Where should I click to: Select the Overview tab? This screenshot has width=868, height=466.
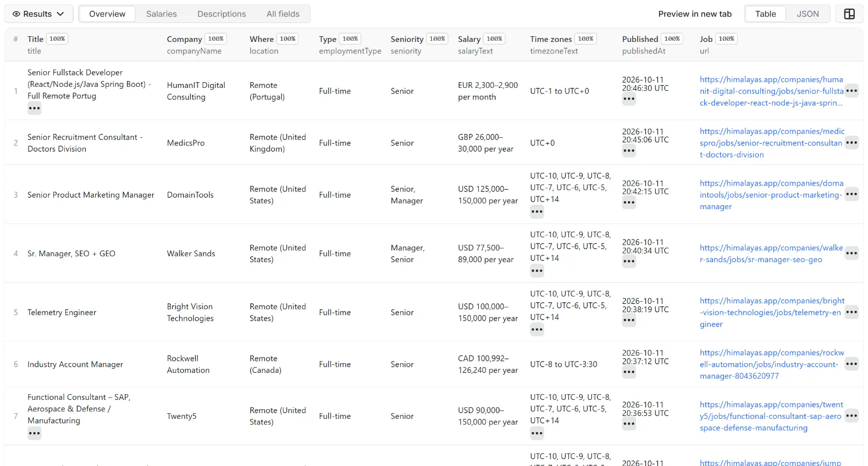107,14
